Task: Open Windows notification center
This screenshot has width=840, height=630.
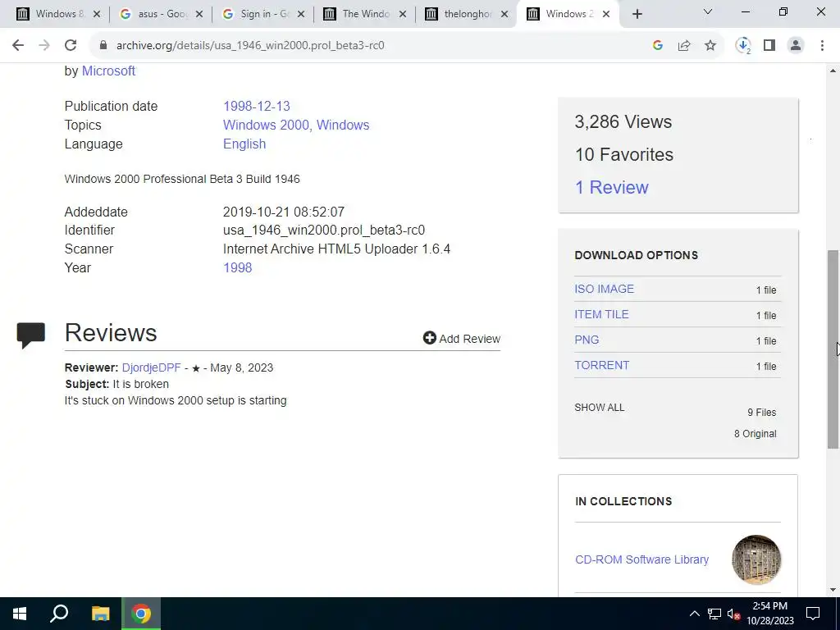Action: (x=813, y=614)
